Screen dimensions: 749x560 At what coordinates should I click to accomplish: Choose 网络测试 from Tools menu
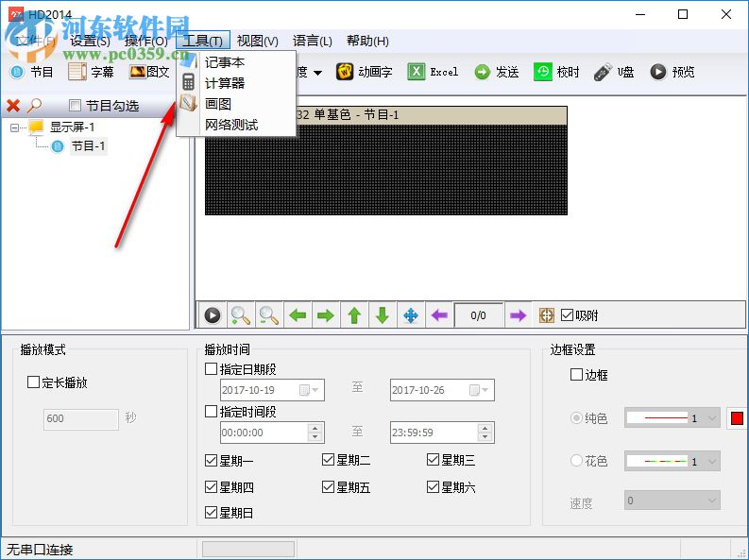236,125
